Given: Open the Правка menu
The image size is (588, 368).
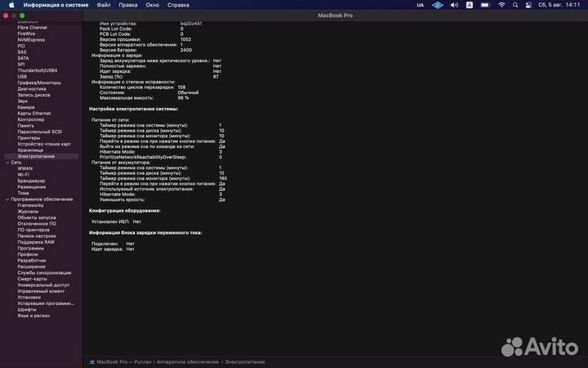Looking at the screenshot, I should tap(128, 5).
